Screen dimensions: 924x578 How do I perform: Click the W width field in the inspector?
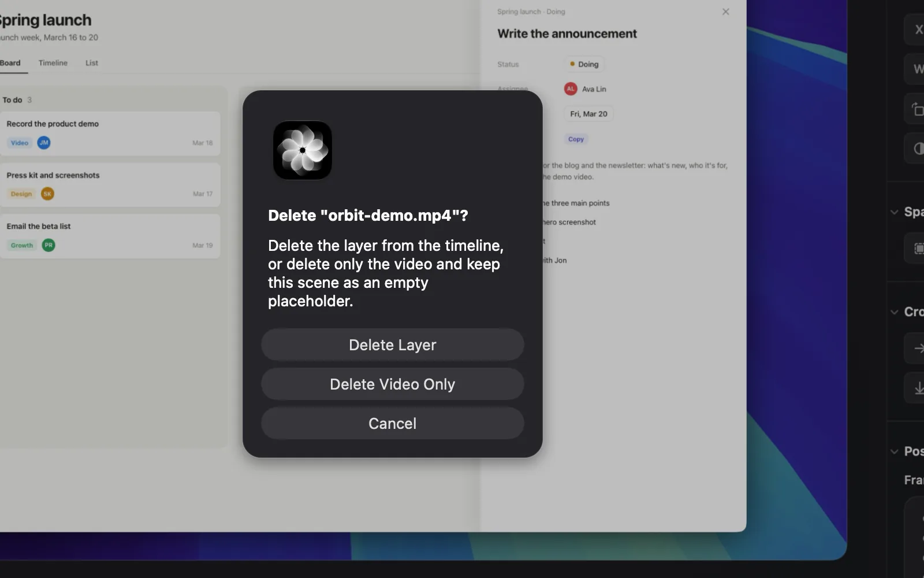click(914, 69)
